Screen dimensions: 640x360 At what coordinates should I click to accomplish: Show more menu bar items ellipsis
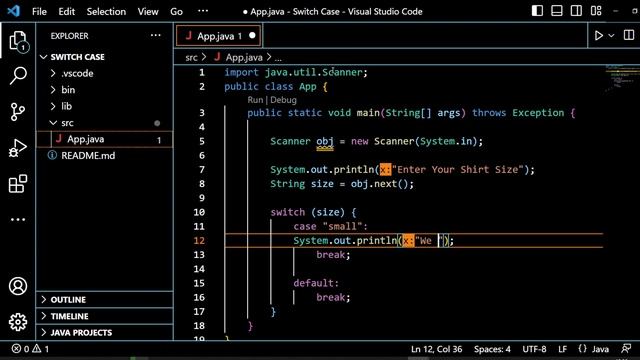(x=203, y=11)
